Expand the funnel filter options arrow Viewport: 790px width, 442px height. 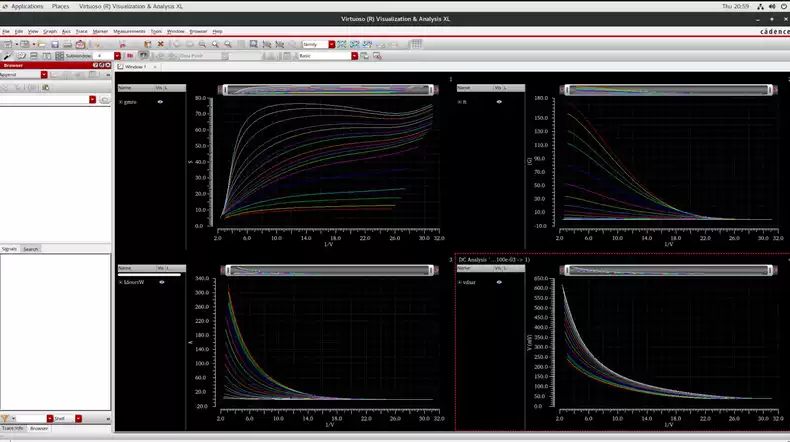point(13,418)
